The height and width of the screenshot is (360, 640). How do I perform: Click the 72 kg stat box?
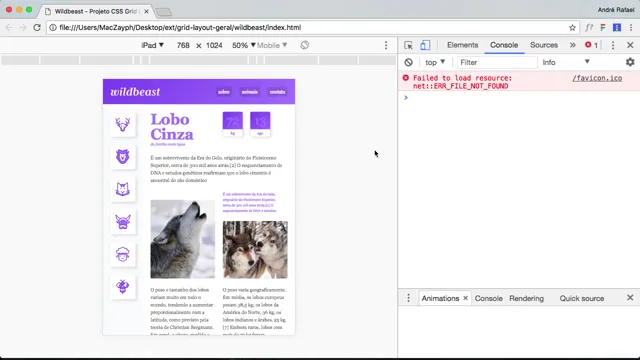click(x=233, y=124)
